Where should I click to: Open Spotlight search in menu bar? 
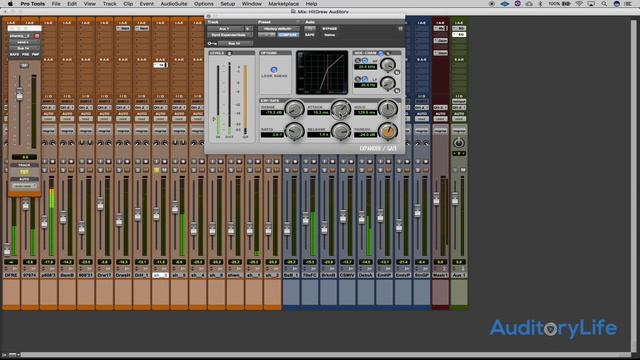click(x=604, y=4)
